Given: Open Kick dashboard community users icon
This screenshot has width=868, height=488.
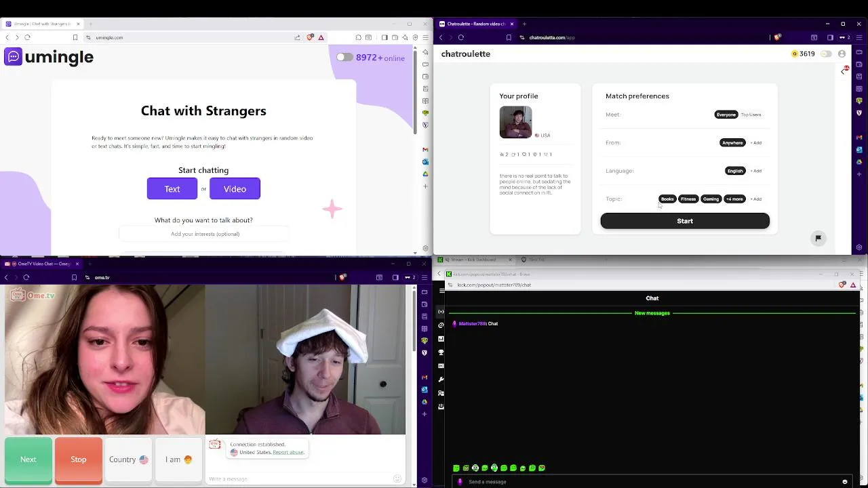Looking at the screenshot, I should point(441,393).
